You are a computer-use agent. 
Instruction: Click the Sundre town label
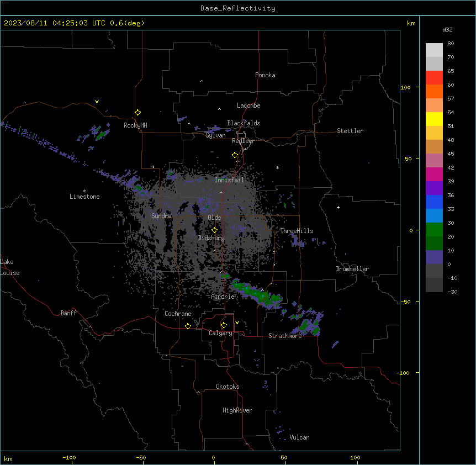point(161,216)
